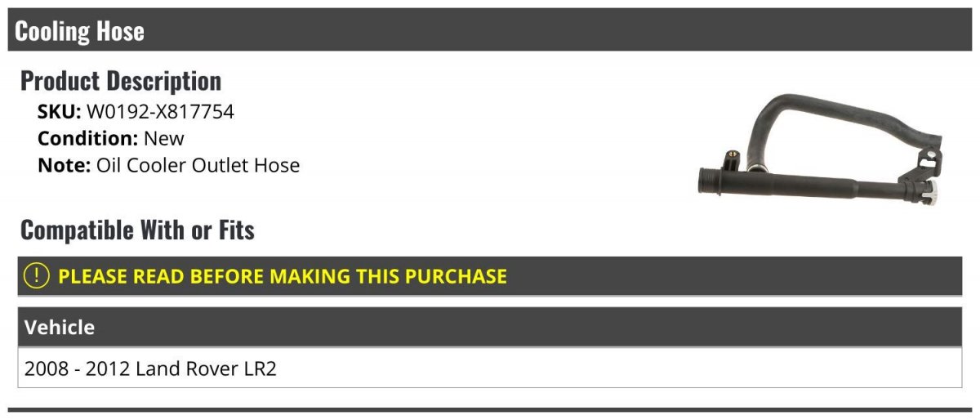This screenshot has width=980, height=420.
Task: Click the Condition label
Action: pyautogui.click(x=88, y=138)
